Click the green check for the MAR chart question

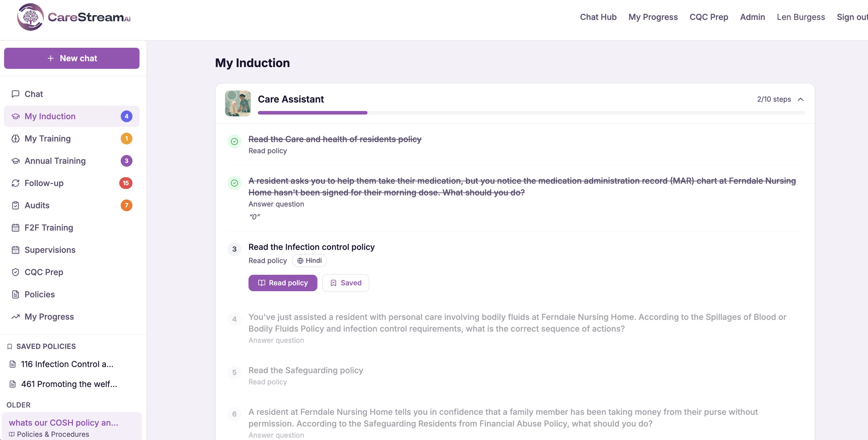coord(234,183)
